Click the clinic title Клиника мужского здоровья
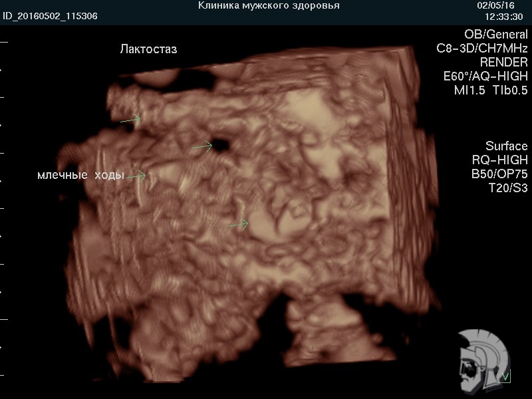 click(x=269, y=6)
